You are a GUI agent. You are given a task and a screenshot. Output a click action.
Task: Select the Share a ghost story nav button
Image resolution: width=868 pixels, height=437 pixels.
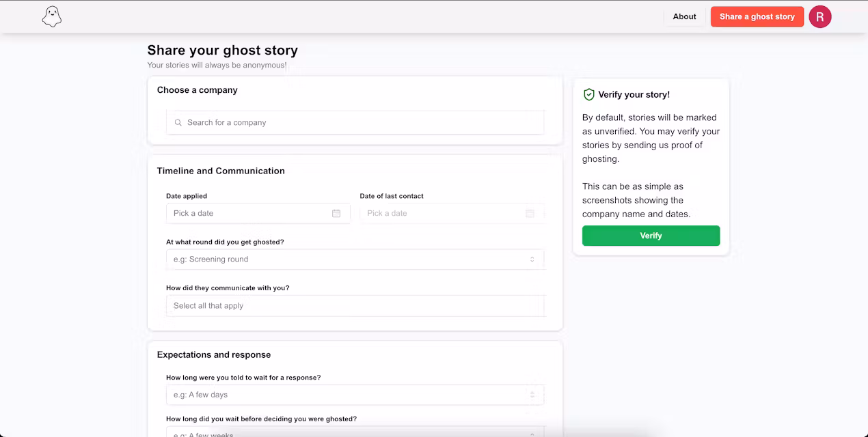(757, 16)
